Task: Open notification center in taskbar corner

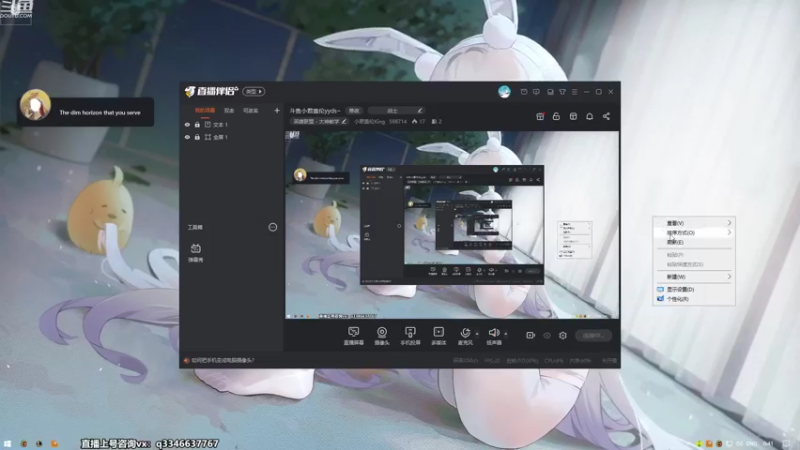Action: point(787,444)
